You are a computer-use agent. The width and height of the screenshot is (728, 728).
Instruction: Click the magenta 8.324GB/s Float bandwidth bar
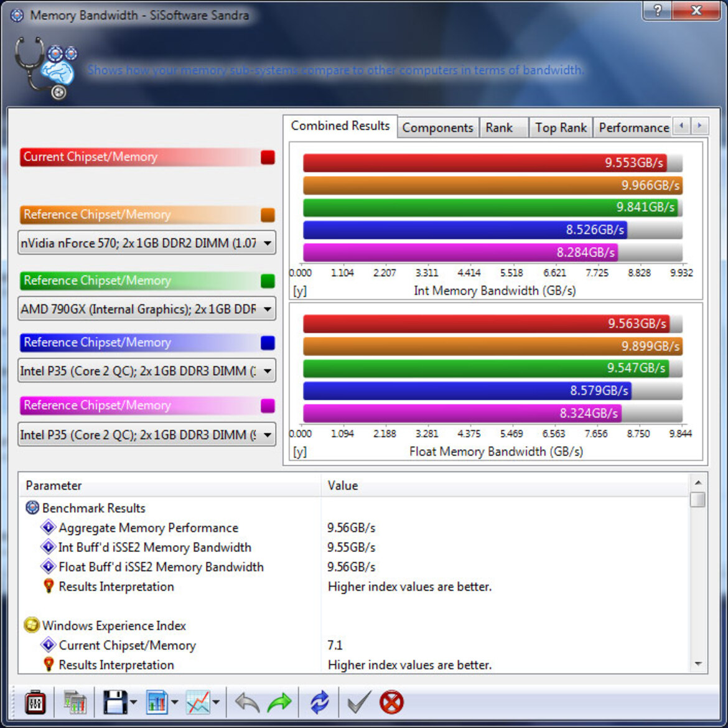(x=462, y=413)
